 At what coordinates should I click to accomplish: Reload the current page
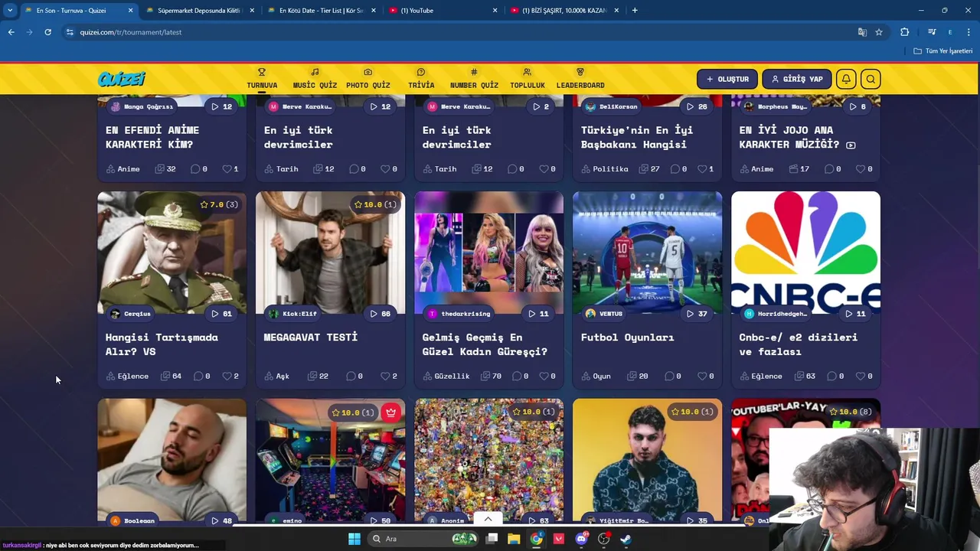pos(47,32)
